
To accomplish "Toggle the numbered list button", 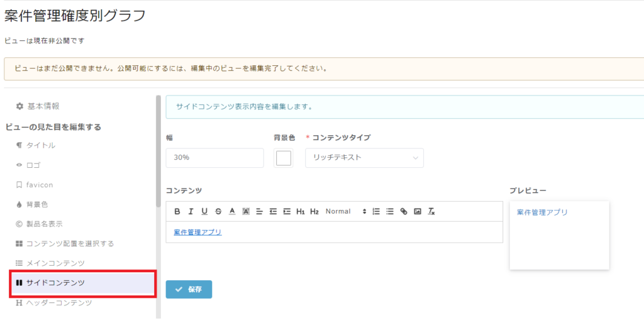I will coord(376,211).
